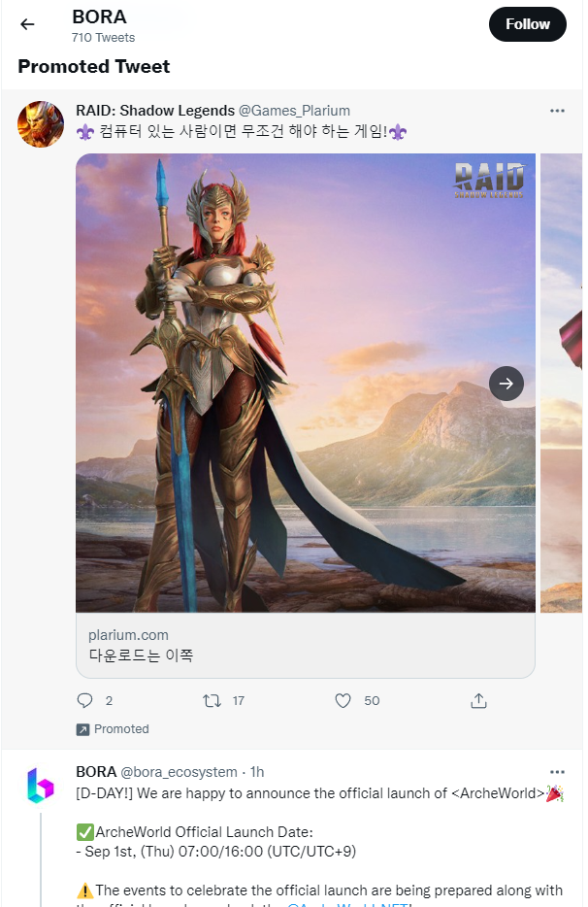Viewport: 588px width, 907px height.
Task: Open the @Games_Plarium handle
Action: (294, 111)
